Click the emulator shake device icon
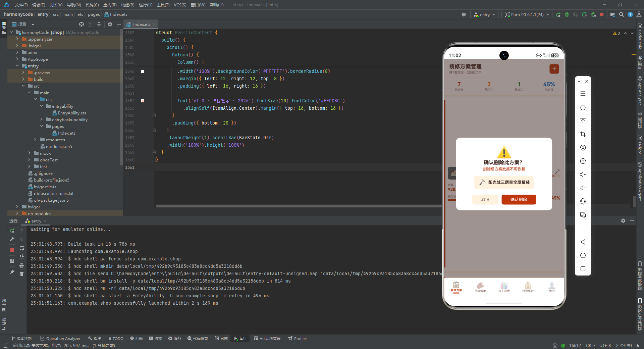This screenshot has height=349, width=644. tap(583, 201)
